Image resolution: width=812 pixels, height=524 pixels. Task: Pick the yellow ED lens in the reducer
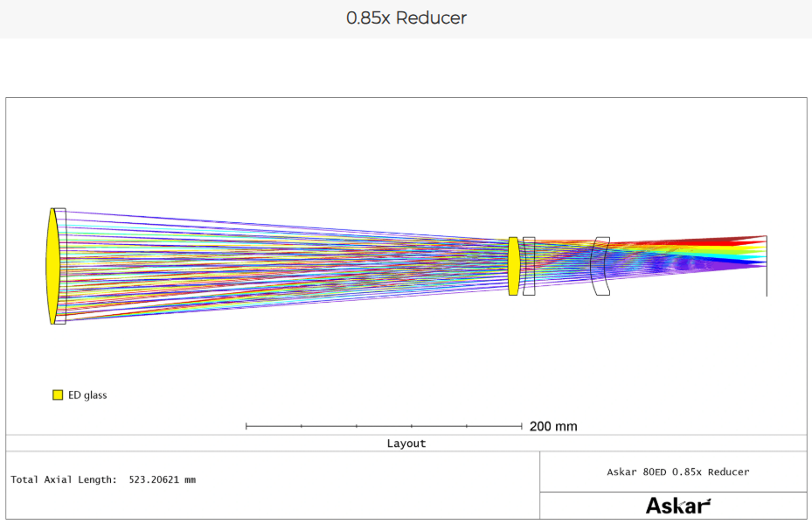(x=513, y=266)
